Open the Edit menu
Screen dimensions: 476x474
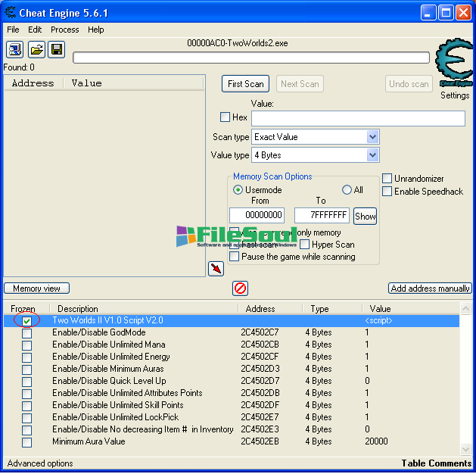coord(35,30)
